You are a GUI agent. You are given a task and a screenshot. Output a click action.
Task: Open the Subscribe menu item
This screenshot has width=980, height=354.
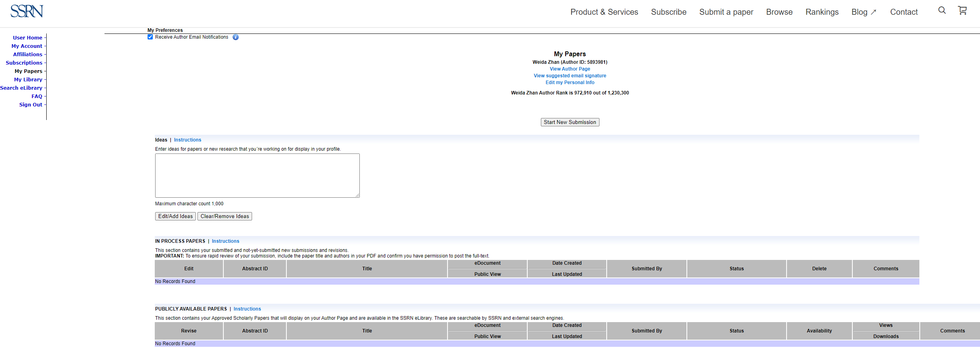click(x=669, y=12)
